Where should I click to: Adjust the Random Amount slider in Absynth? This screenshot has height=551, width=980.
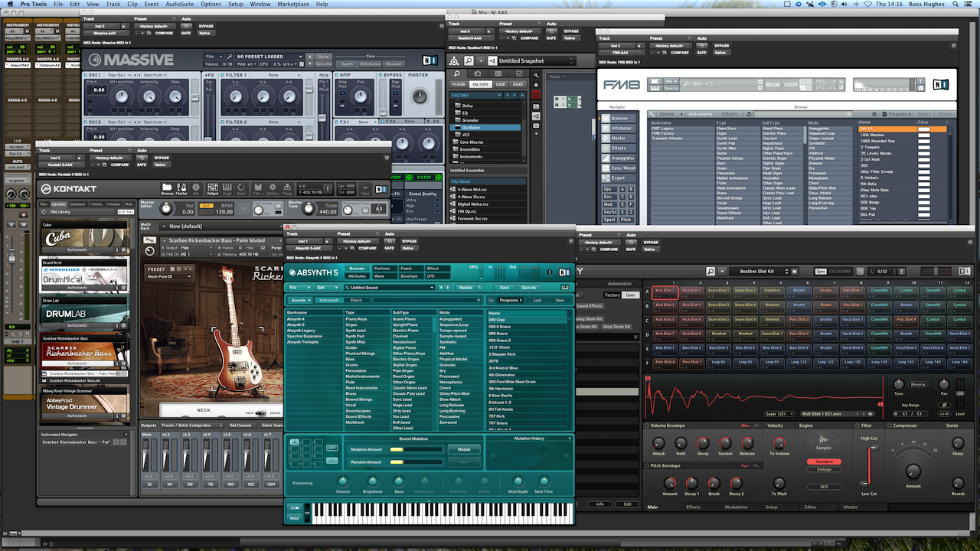(416, 462)
